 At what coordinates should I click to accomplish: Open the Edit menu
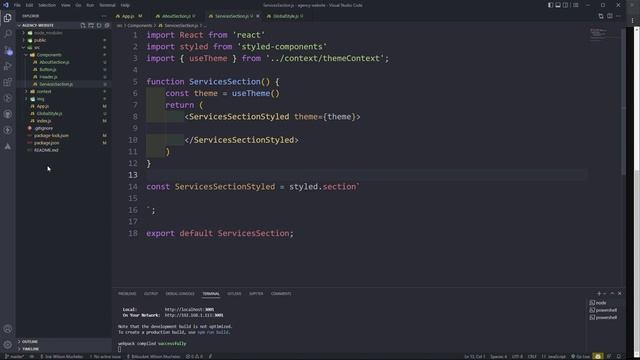pyautogui.click(x=29, y=5)
